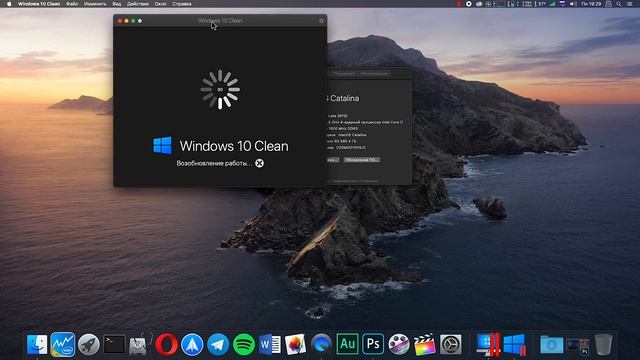Open the Действия menu
Viewport: 640px width, 360px height.
(138, 4)
